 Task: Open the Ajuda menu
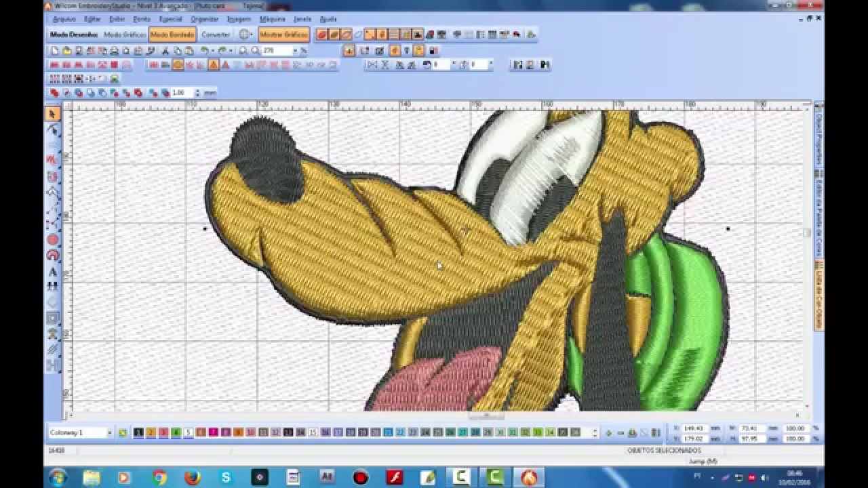coord(328,19)
